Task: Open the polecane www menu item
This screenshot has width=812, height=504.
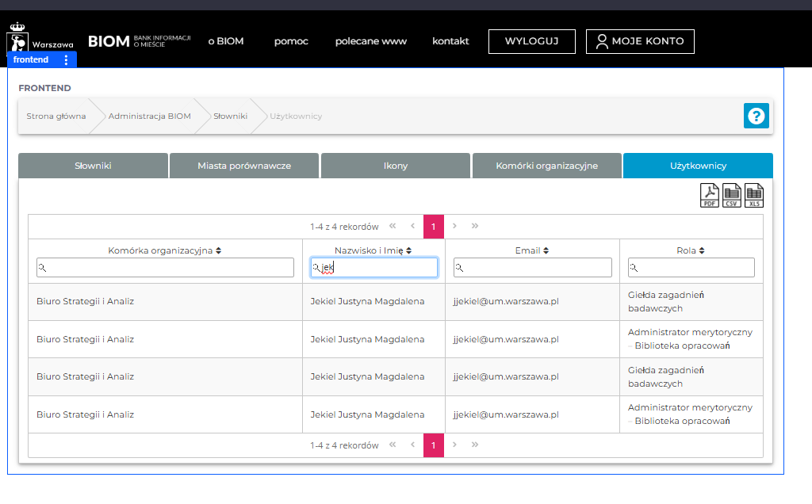Action: 370,41
